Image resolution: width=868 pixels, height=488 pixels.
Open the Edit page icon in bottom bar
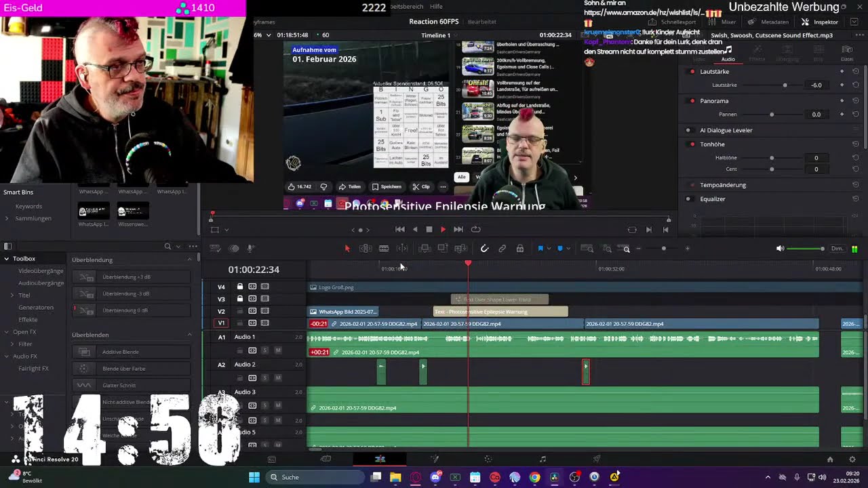pyautogui.click(x=380, y=459)
